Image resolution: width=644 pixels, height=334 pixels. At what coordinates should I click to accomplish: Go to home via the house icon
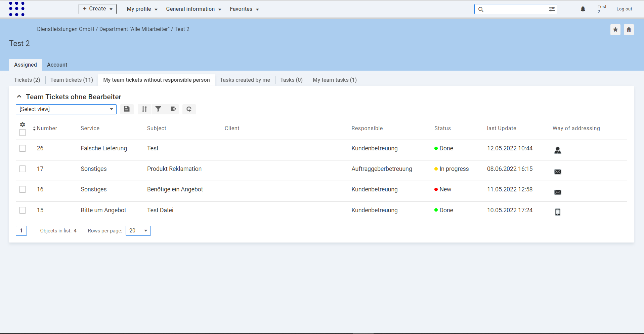(x=629, y=29)
